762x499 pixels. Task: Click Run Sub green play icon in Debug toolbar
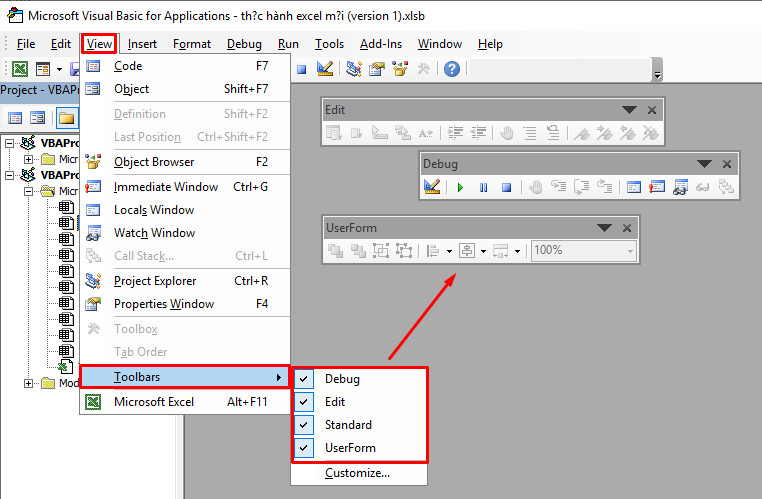(x=460, y=187)
